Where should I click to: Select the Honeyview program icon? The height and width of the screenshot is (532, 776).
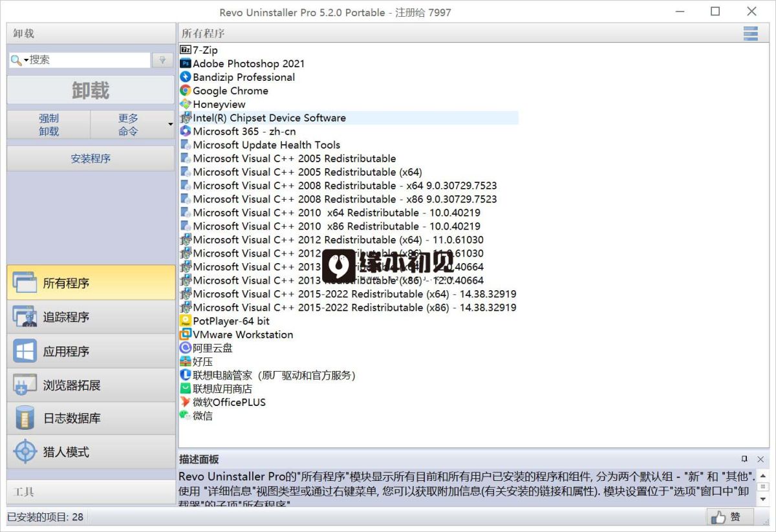pos(186,104)
